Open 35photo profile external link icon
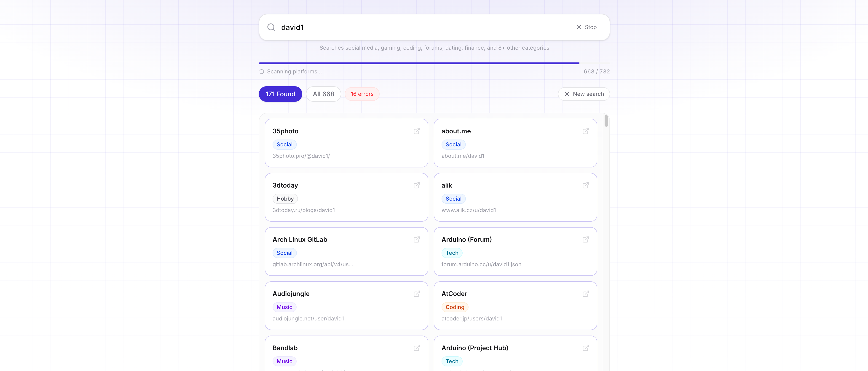Viewport: 868px width, 371px height. click(417, 131)
